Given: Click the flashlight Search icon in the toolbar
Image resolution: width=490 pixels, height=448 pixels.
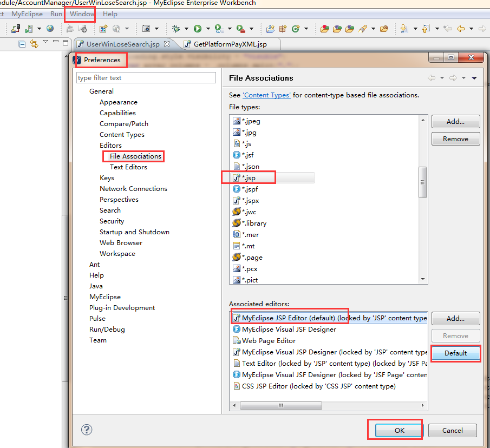Looking at the screenshot, I should (363, 29).
